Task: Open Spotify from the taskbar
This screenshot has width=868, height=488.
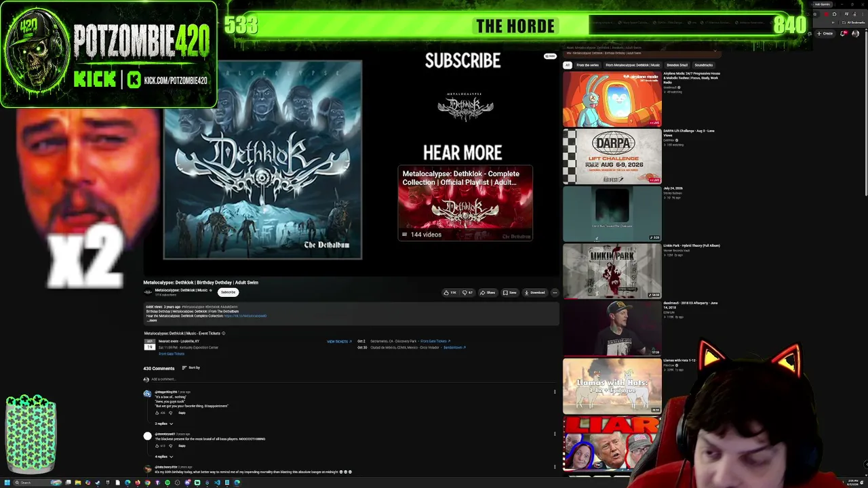Action: (x=167, y=483)
